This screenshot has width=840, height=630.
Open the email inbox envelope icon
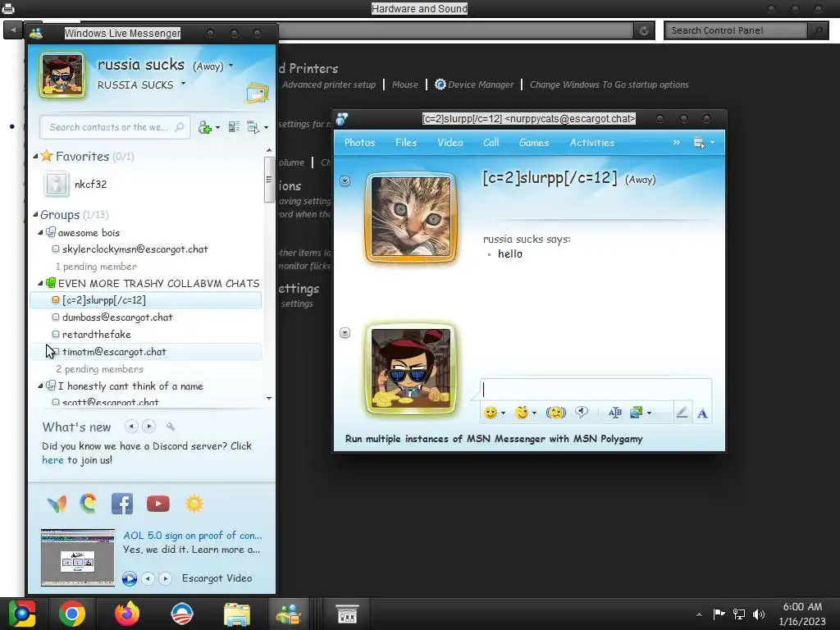pos(257,93)
